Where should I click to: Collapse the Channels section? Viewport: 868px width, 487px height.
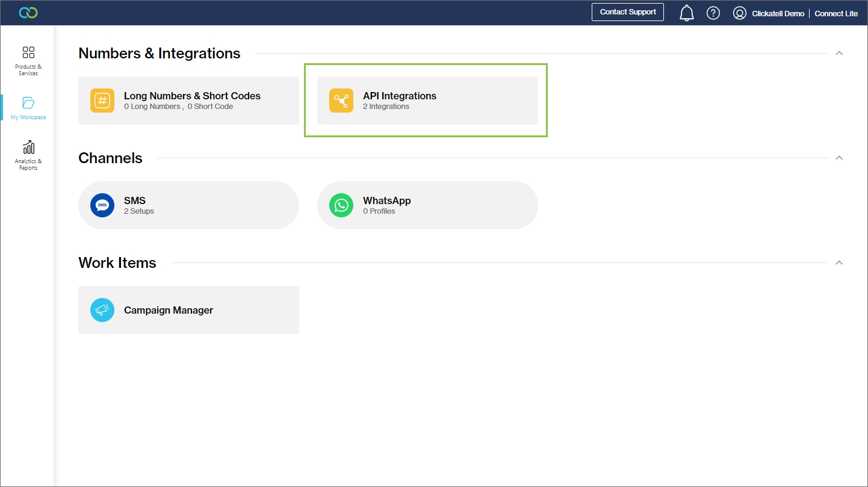[839, 158]
